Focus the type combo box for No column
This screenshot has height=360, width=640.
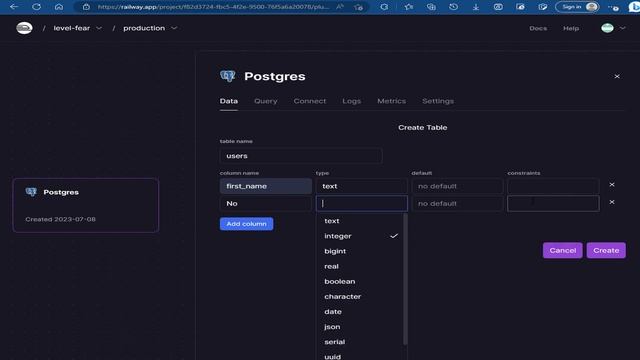[x=362, y=203]
